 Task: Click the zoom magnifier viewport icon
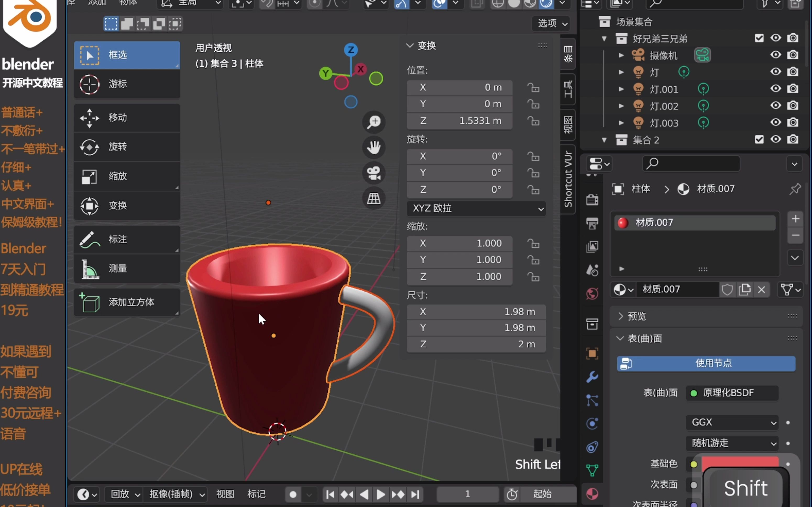374,122
